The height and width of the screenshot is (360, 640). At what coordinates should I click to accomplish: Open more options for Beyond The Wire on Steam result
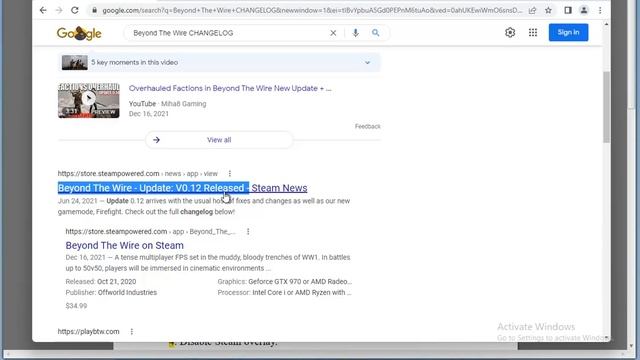pyautogui.click(x=248, y=231)
